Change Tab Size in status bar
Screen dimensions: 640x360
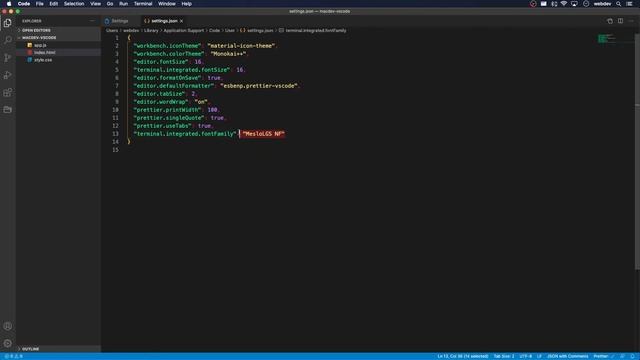point(504,356)
